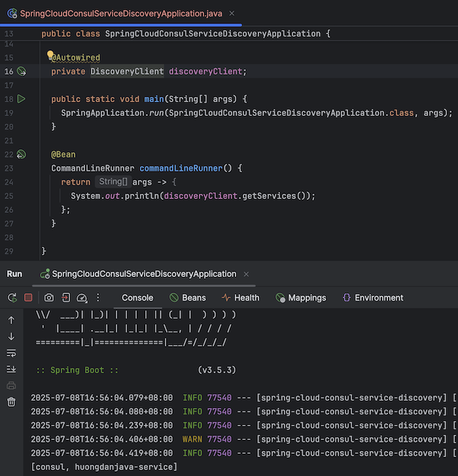Click the @Autowired annotation
This screenshot has height=476, width=458.
click(x=76, y=58)
